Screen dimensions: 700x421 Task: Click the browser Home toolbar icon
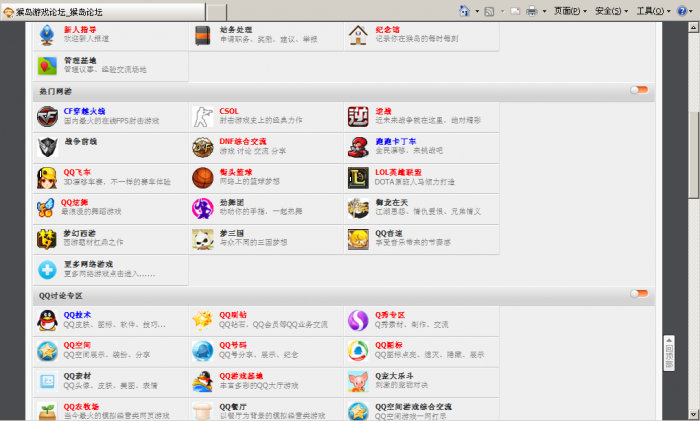coord(464,11)
